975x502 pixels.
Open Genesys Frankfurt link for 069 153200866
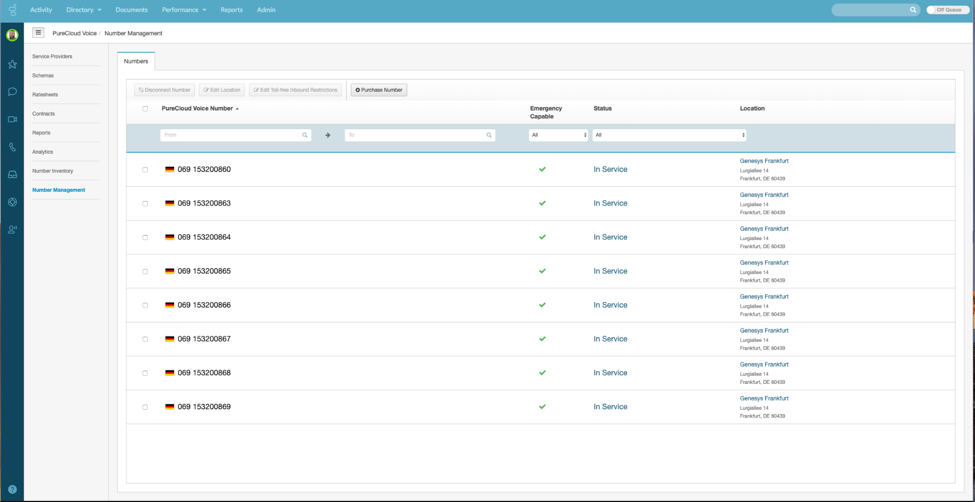pyautogui.click(x=764, y=296)
